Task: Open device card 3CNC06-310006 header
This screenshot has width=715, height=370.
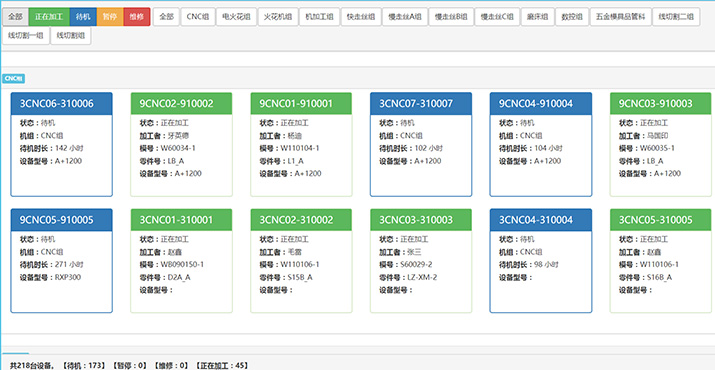Action: pyautogui.click(x=62, y=104)
